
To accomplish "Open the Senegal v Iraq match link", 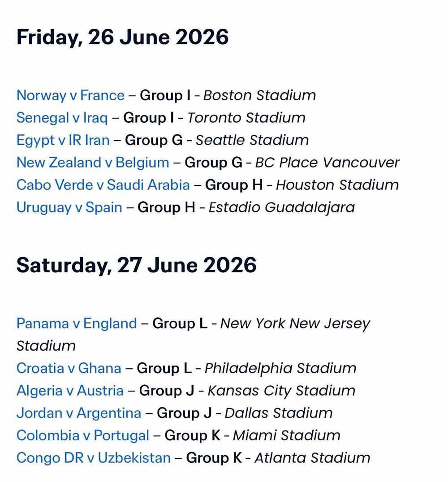I will [62, 118].
